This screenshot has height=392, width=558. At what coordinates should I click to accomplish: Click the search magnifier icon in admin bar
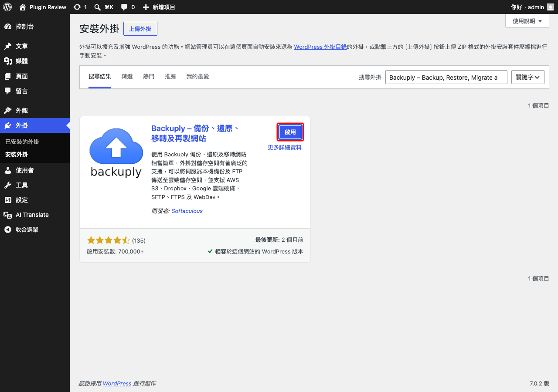[98, 7]
